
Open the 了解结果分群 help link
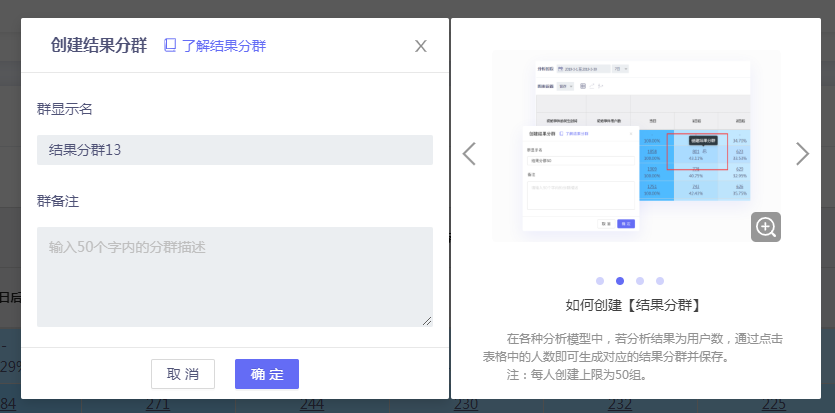(x=223, y=45)
